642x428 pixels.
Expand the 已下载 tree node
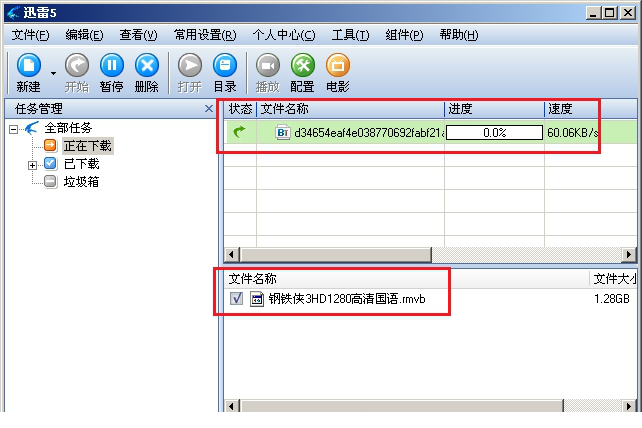pos(32,165)
